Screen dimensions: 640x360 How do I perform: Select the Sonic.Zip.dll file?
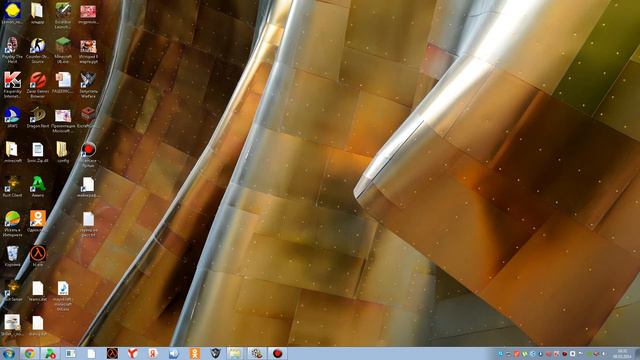38,149
